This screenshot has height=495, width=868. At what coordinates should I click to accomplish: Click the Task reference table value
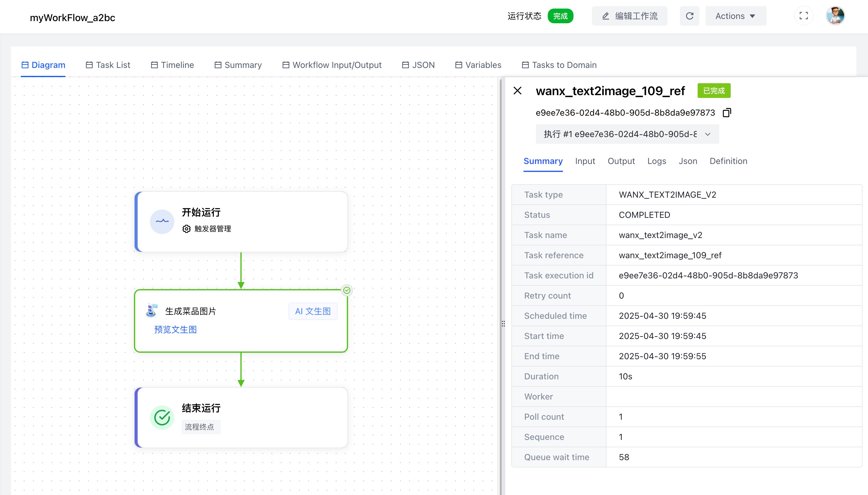pyautogui.click(x=670, y=255)
